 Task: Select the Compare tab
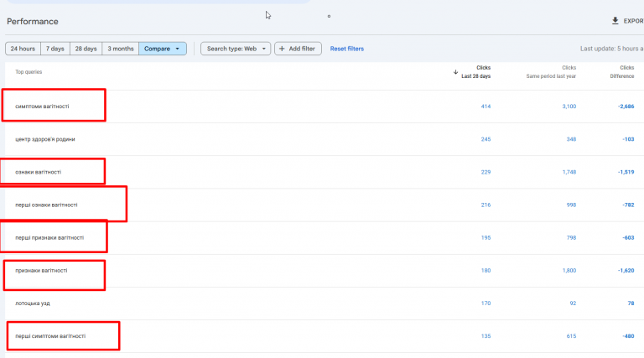(x=163, y=49)
